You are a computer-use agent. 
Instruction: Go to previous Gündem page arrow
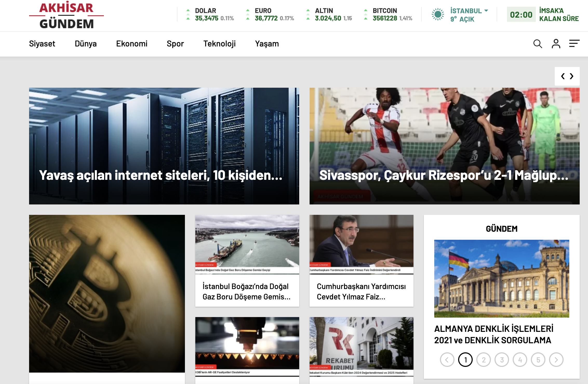[447, 360]
